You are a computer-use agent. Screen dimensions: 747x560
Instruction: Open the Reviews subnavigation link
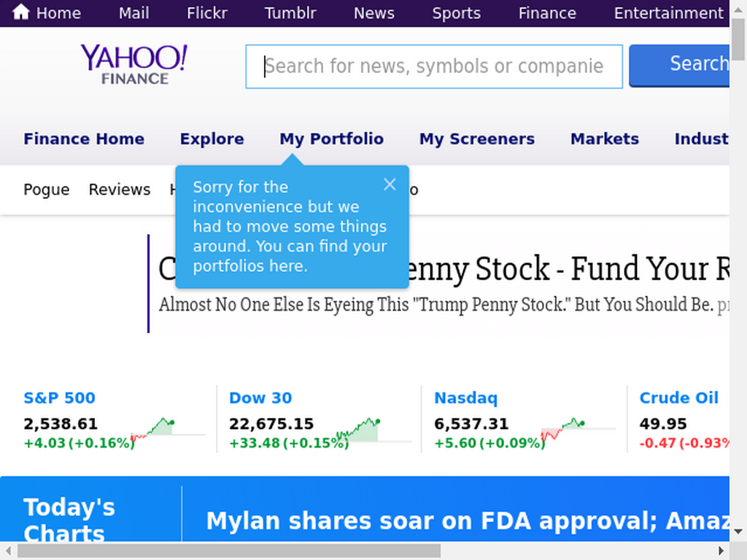pos(120,190)
